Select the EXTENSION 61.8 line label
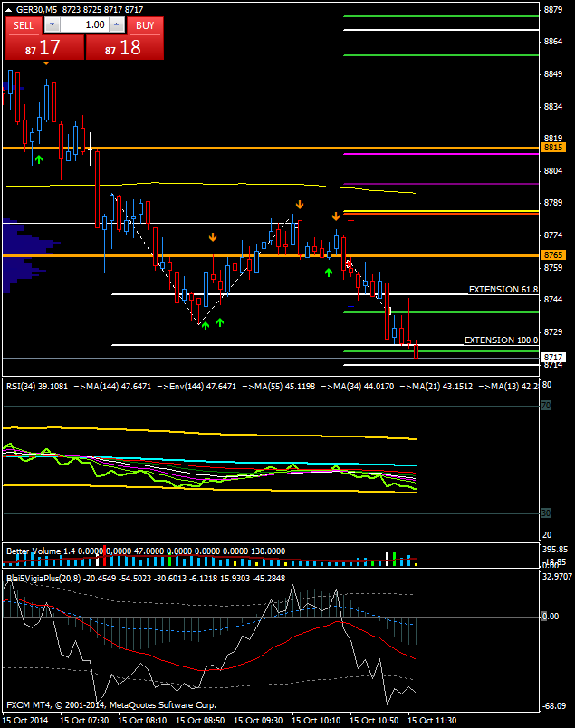 [503, 290]
